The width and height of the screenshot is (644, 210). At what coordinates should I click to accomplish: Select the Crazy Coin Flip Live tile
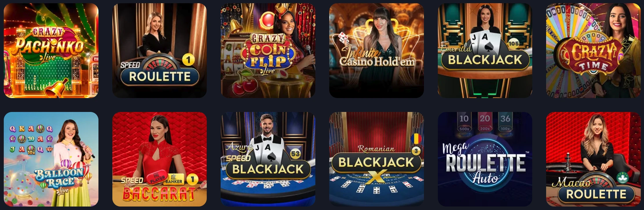coord(268,50)
